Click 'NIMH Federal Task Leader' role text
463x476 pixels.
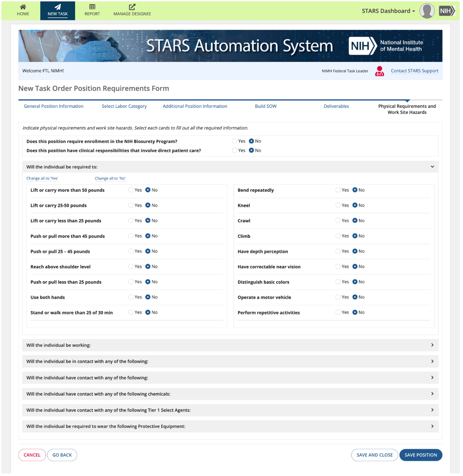(345, 71)
